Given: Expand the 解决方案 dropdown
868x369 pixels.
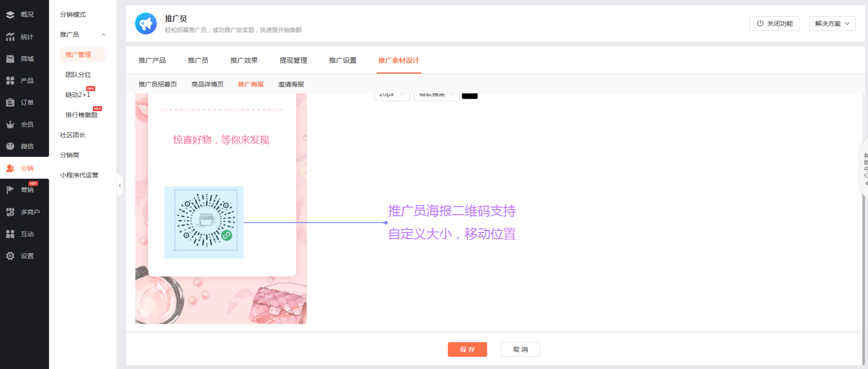Looking at the screenshot, I should [832, 24].
